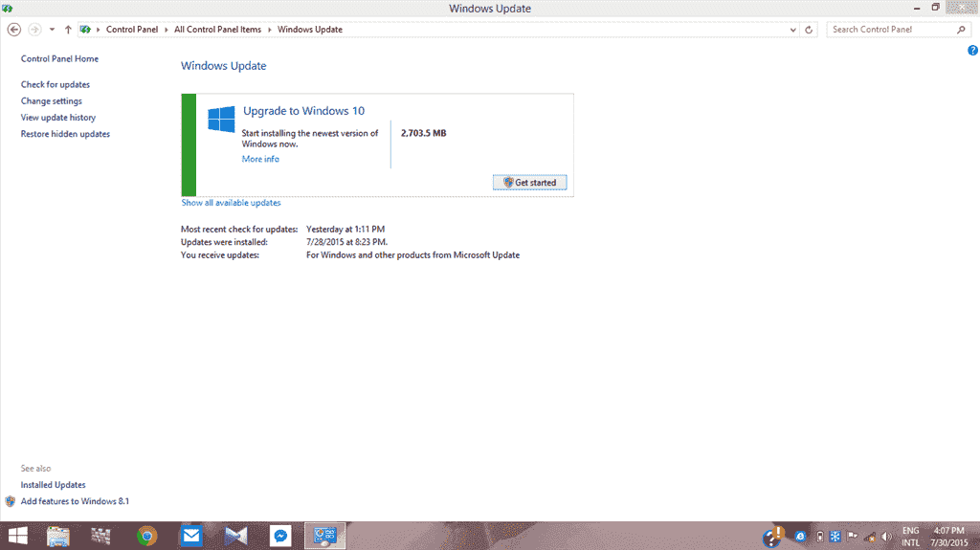Click the speaker volume tray icon
Screen dimensions: 980x550
click(x=886, y=537)
